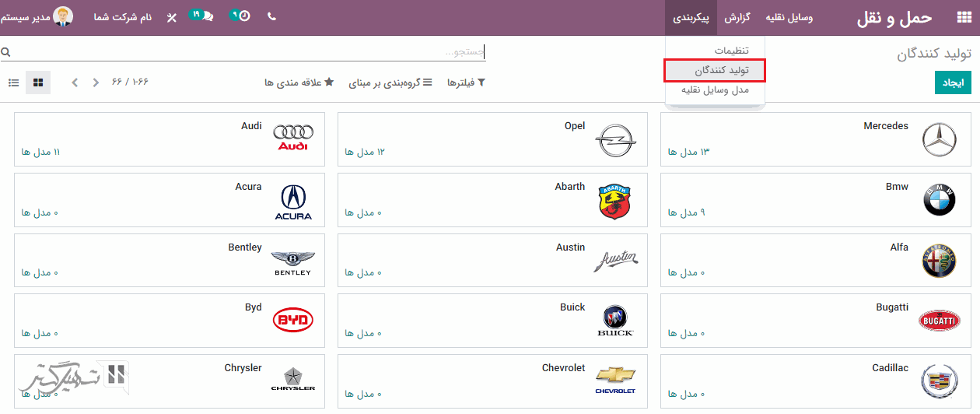Click in the جستجو search field
Image resolution: width=980 pixels, height=414 pixels.
249,52
